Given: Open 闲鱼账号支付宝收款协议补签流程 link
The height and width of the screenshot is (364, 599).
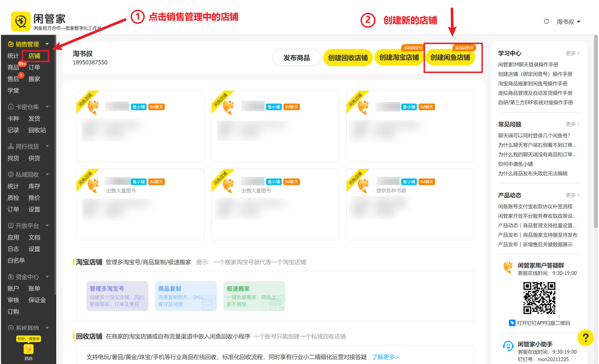Looking at the screenshot, I should 535,206.
